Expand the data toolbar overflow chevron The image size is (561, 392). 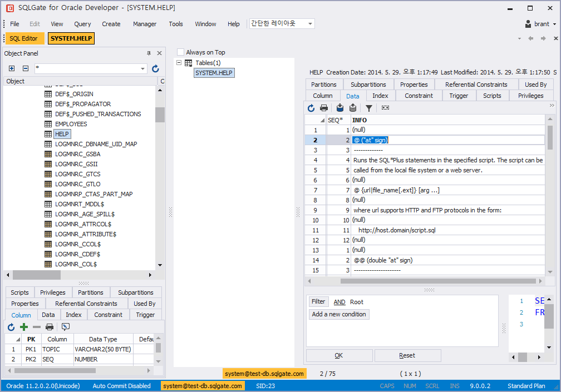(x=552, y=106)
